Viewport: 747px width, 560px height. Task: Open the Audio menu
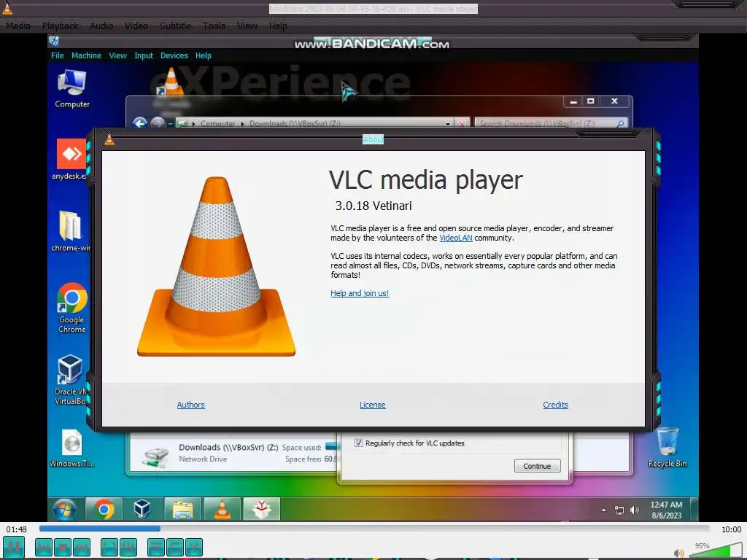click(x=101, y=26)
